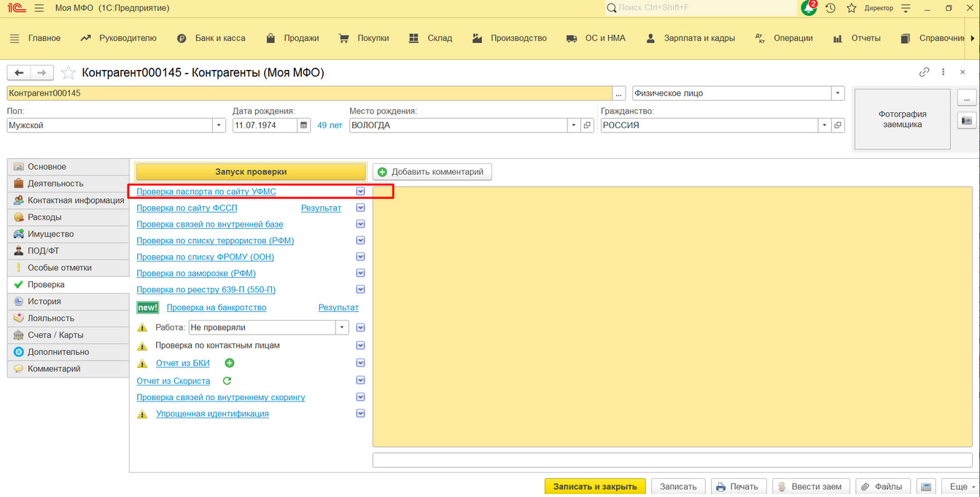Click the Дата рождения field 11.07.1974
This screenshot has width=980, height=497.
pyautogui.click(x=265, y=125)
